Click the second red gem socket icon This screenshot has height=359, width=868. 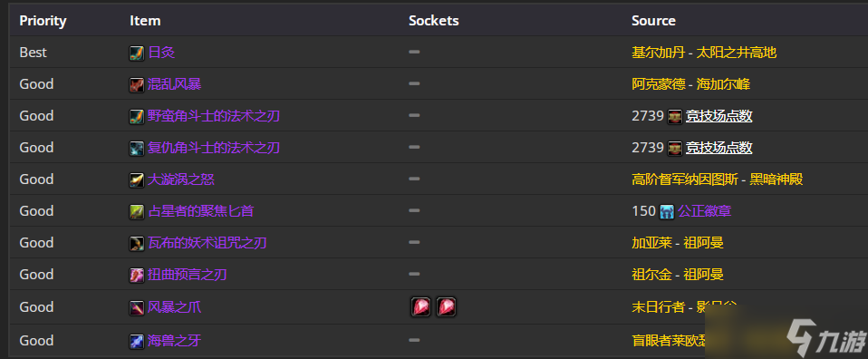[x=446, y=307]
